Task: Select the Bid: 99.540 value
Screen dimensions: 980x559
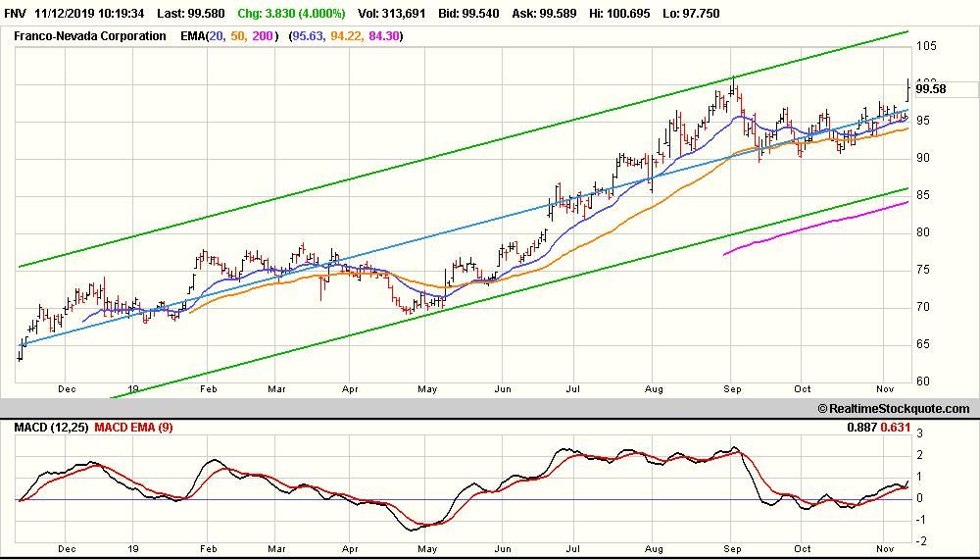Action: (x=468, y=13)
